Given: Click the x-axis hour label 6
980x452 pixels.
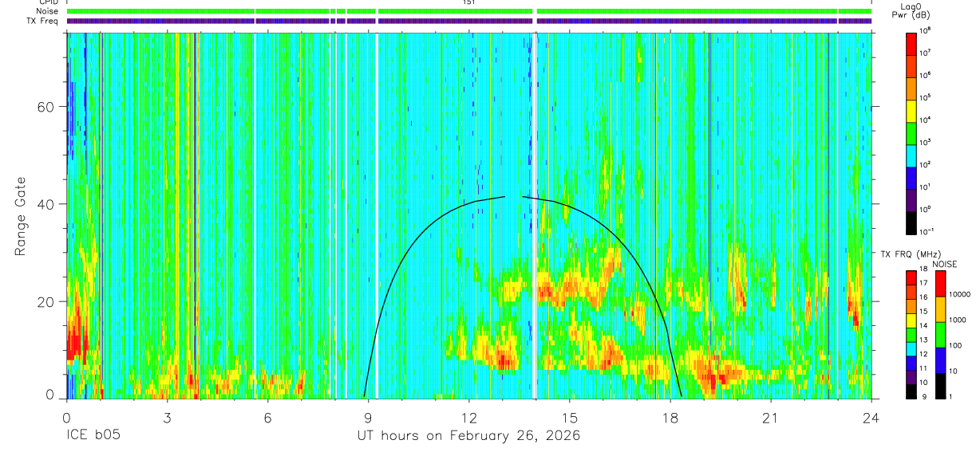Looking at the screenshot, I should 267,418.
